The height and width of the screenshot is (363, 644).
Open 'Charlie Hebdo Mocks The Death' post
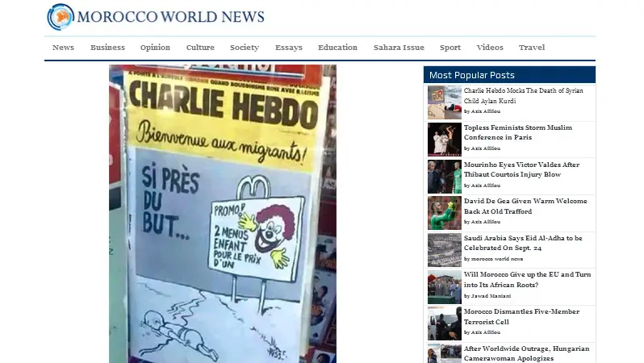pyautogui.click(x=523, y=96)
